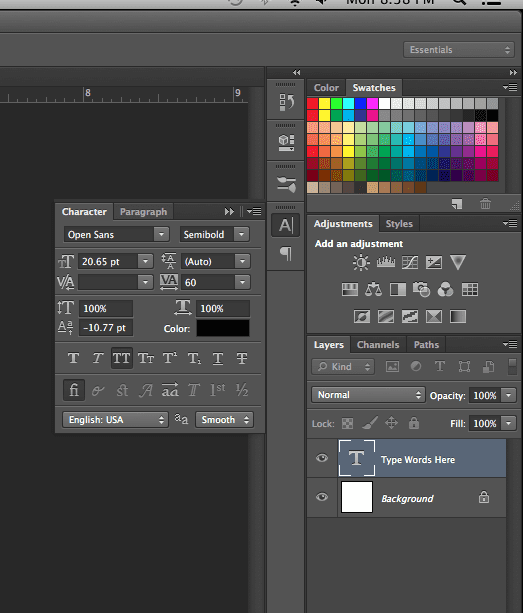
Task: Filter layers for adjustment layers
Action: (416, 367)
